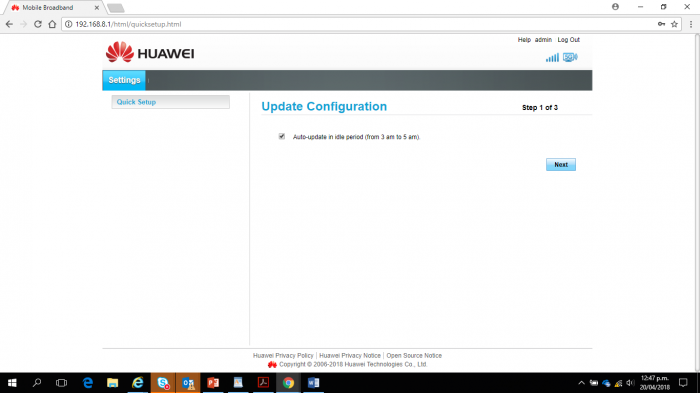
Task: Switch to PowerPoint in taskbar
Action: [x=213, y=383]
